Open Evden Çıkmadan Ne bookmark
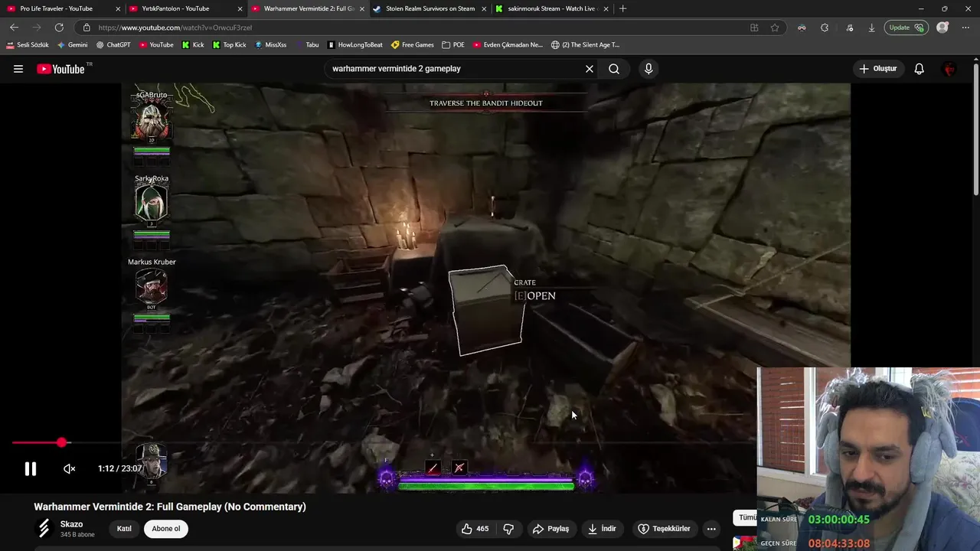 pos(508,45)
